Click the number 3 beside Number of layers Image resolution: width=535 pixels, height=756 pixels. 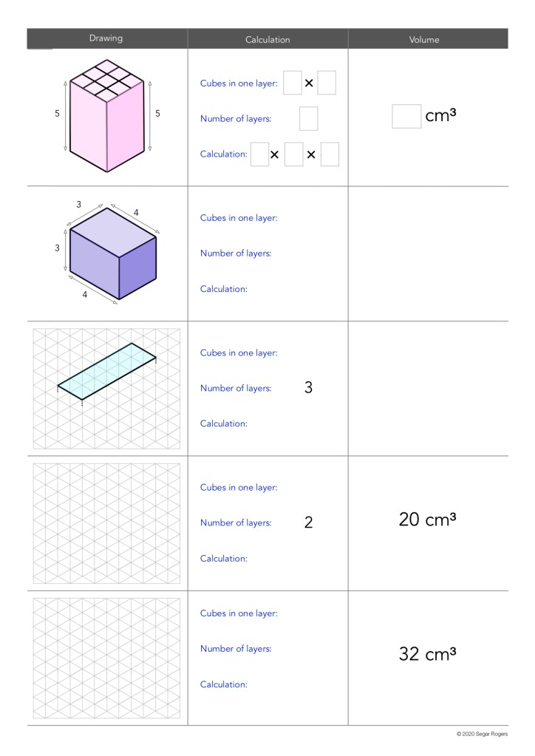pos(309,388)
